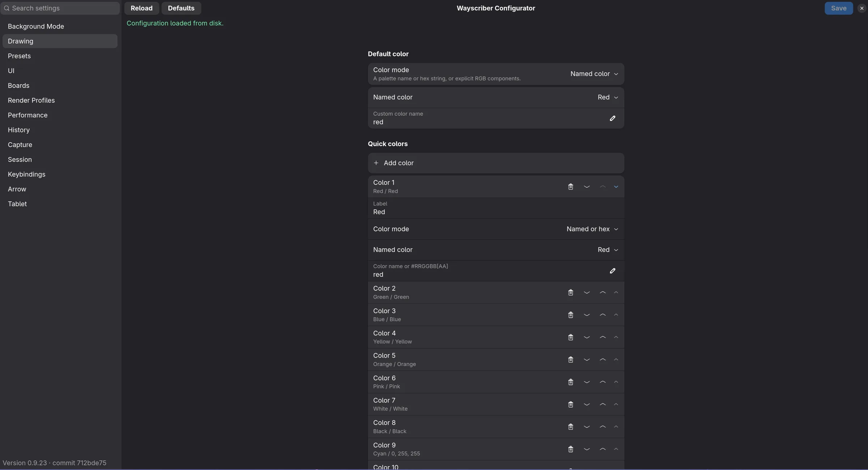Screen dimensions: 868x470
Task: Open Default color mode 'Named color' dropdown
Action: (594, 74)
